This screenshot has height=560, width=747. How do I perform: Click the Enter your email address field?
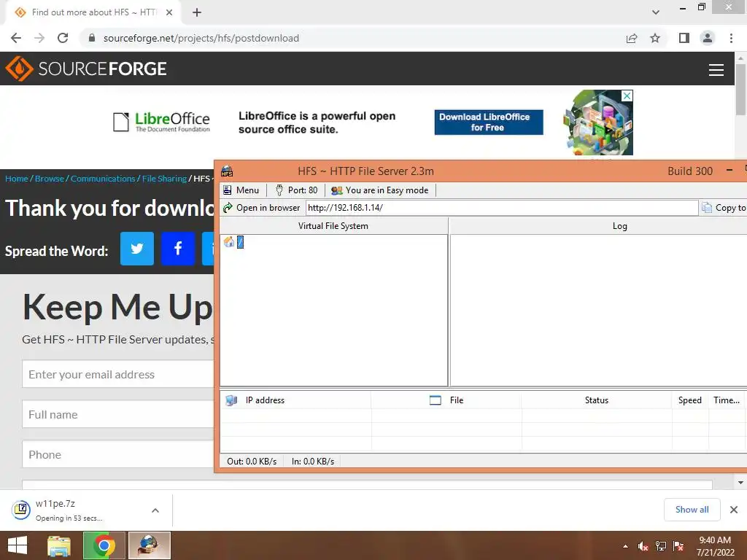click(x=117, y=374)
